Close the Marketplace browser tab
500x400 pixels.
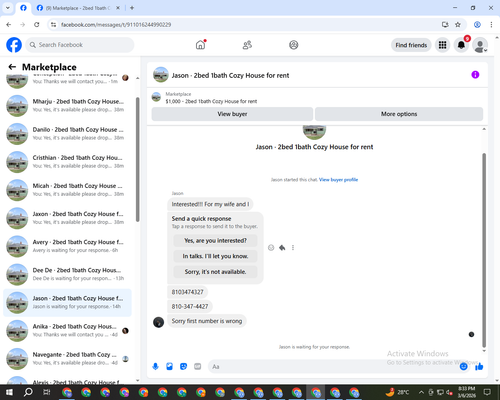pos(118,8)
